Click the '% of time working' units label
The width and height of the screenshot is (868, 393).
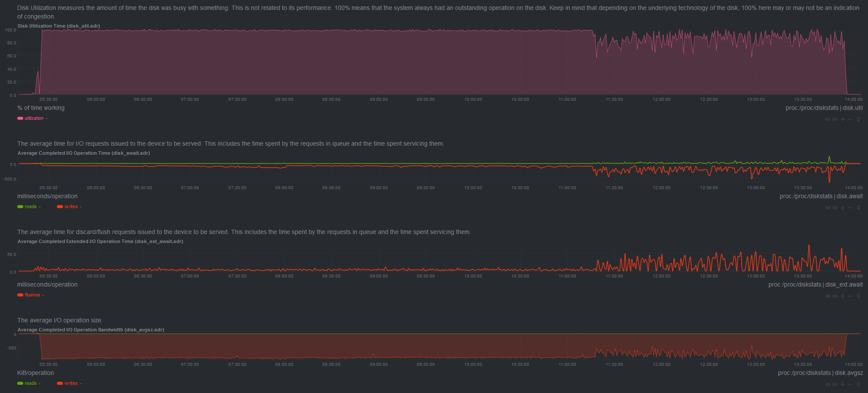41,108
